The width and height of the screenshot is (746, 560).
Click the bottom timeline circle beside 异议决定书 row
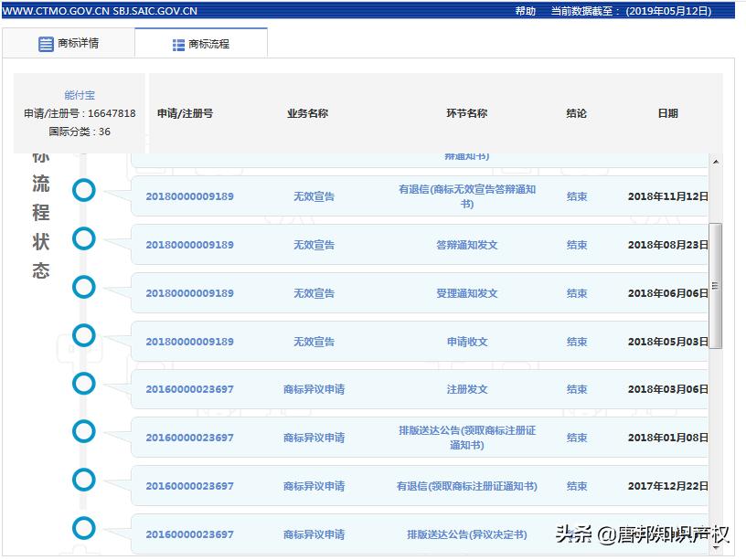click(x=83, y=527)
